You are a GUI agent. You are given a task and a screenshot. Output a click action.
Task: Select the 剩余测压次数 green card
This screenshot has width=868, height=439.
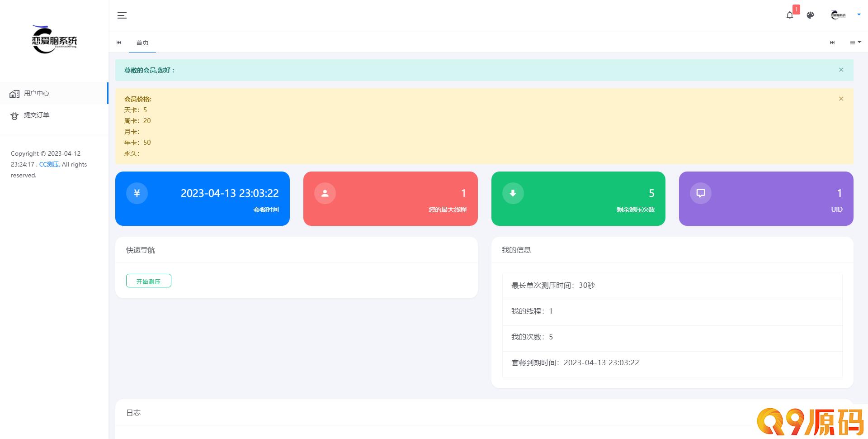pyautogui.click(x=578, y=199)
